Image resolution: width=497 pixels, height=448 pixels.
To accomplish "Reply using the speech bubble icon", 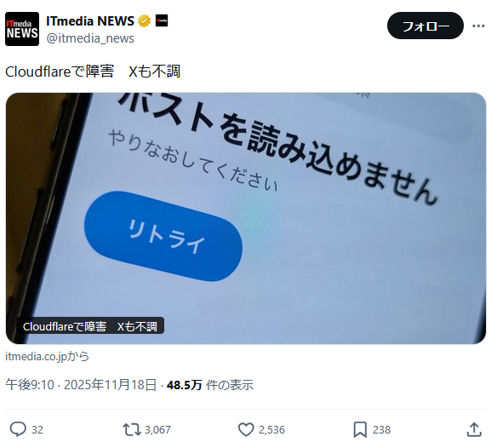I will [x=18, y=429].
